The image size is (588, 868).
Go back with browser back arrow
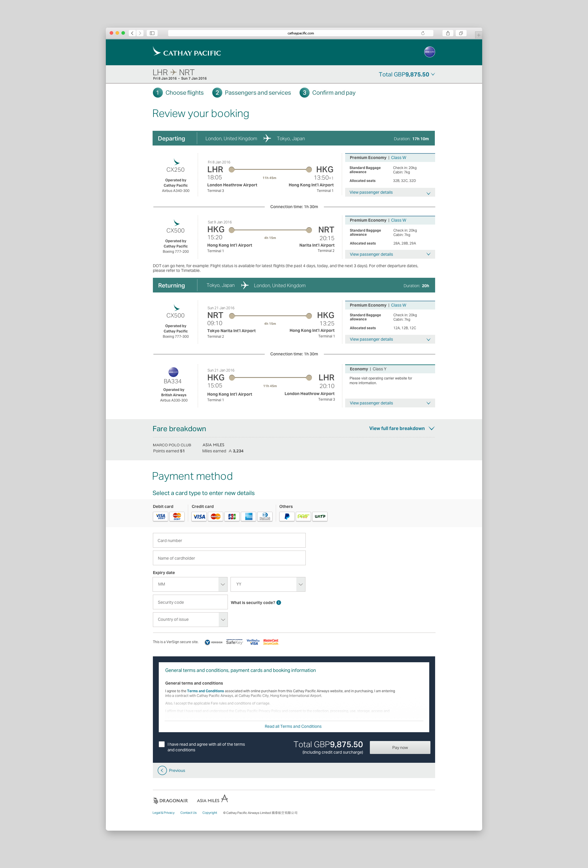132,33
